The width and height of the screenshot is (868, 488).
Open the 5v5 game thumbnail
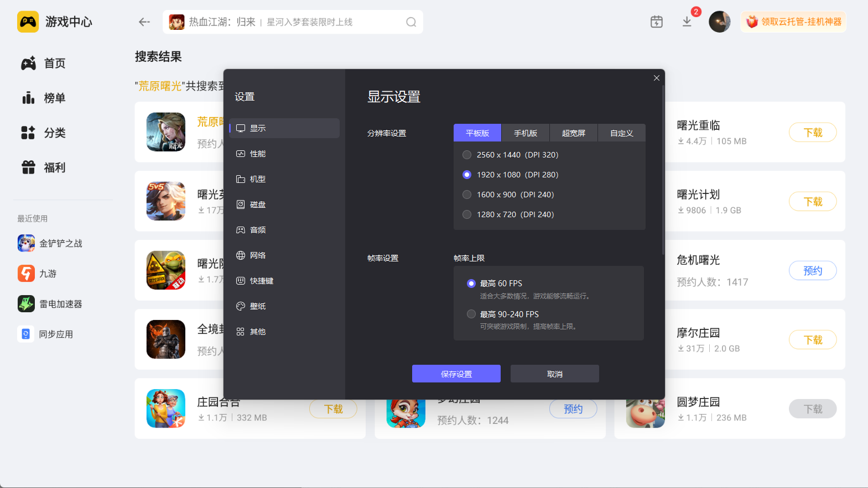[166, 201]
